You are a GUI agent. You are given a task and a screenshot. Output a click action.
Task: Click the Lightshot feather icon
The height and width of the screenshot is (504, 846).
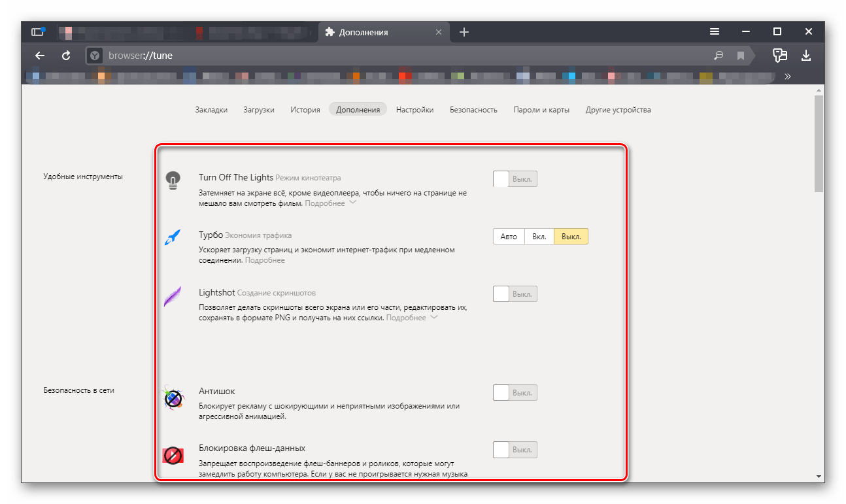tap(173, 296)
